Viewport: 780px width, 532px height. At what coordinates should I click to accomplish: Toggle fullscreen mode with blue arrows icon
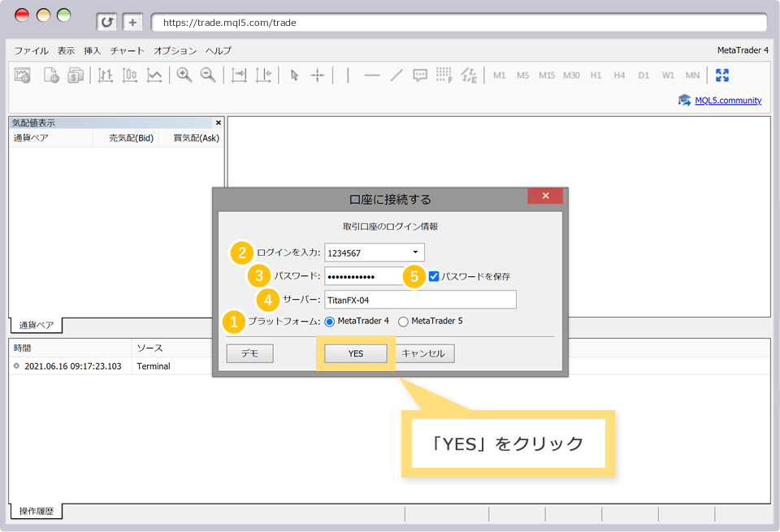pos(722,76)
